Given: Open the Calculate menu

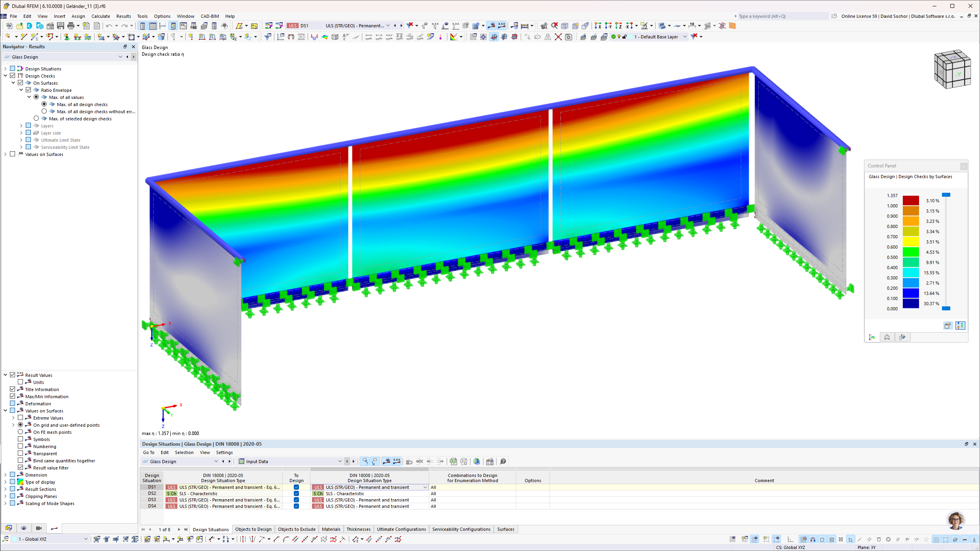Looking at the screenshot, I should click(101, 16).
